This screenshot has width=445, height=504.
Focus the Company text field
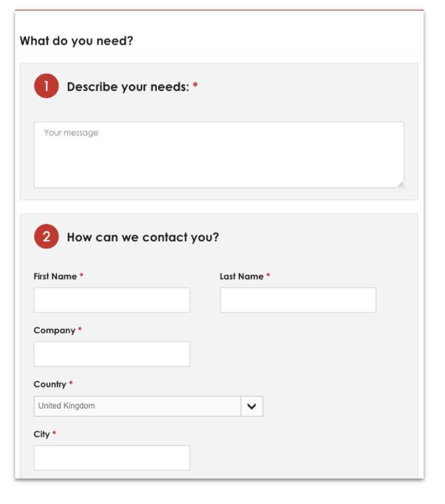112,354
